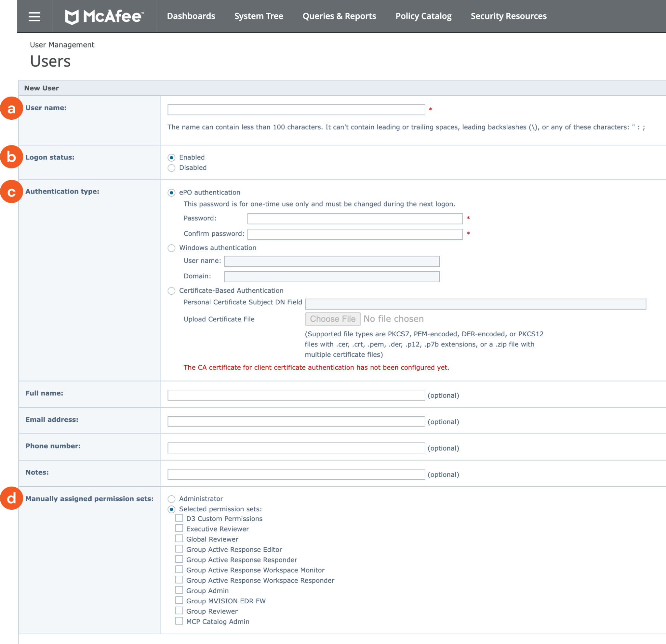Check the Executive Reviewer permission set
The image size is (666, 644).
[x=179, y=529]
